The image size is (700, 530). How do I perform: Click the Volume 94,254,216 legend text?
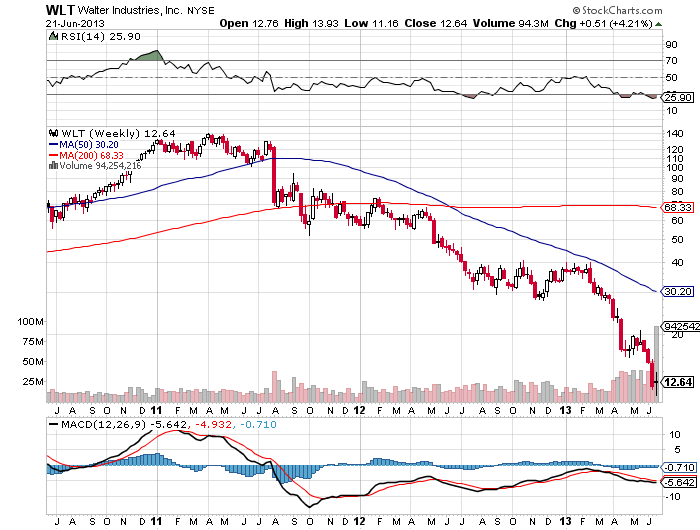(x=100, y=166)
